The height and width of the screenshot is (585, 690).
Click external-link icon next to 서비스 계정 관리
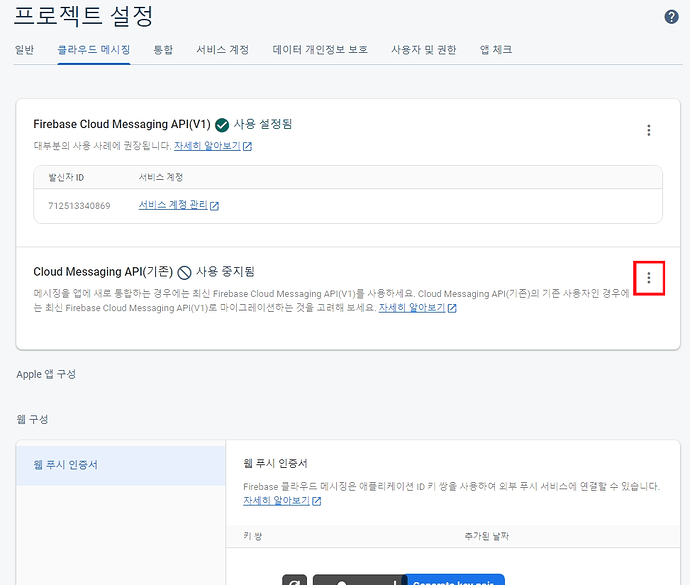click(214, 206)
